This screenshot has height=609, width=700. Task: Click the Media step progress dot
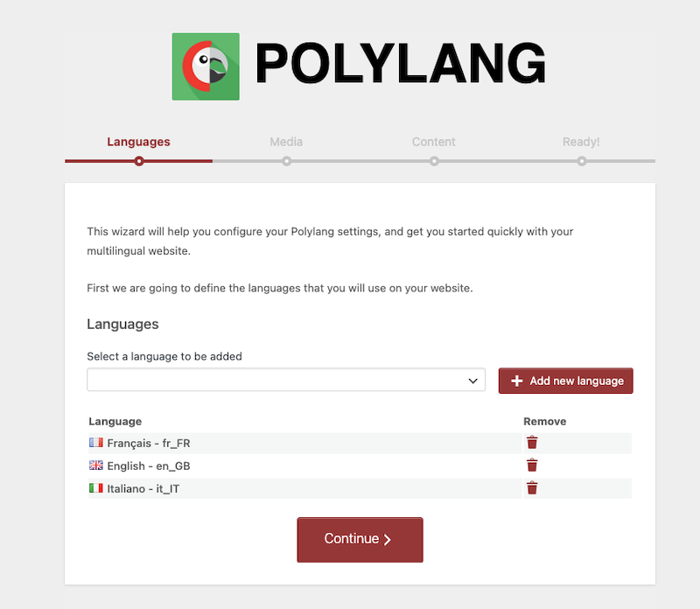(x=286, y=161)
